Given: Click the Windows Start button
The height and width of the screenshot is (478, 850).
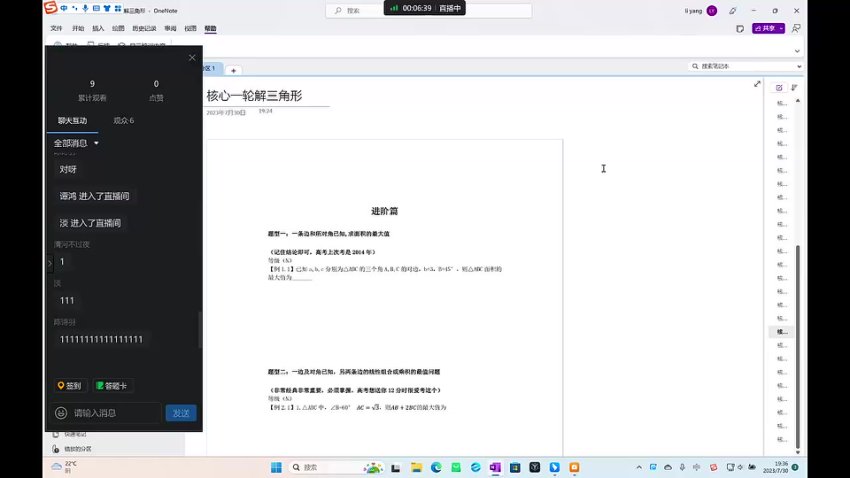Looking at the screenshot, I should tap(274, 467).
